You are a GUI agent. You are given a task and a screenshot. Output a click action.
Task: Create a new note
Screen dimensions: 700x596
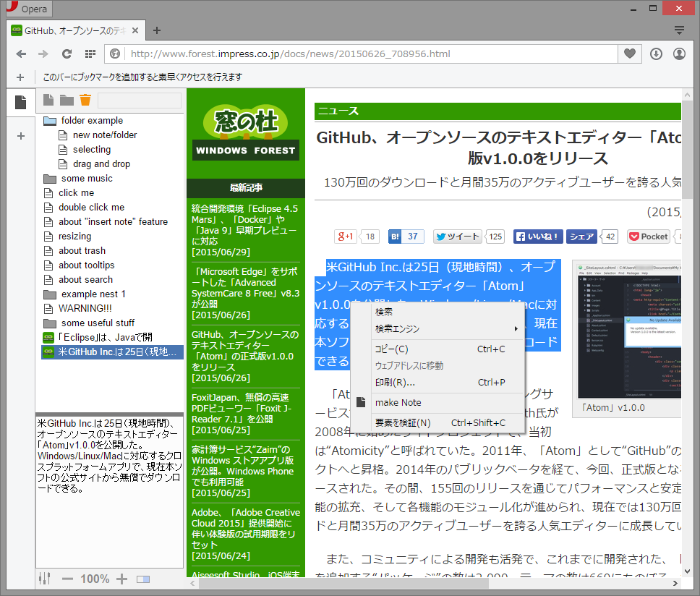tap(48, 101)
